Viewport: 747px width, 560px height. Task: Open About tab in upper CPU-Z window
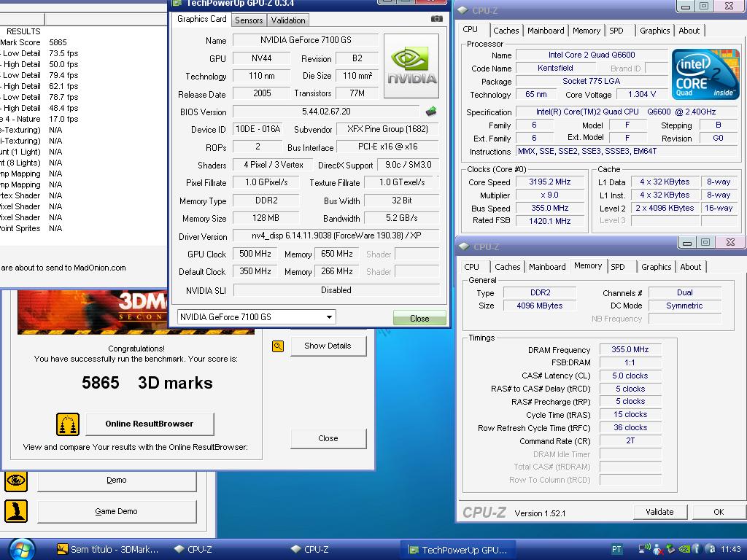tap(689, 31)
